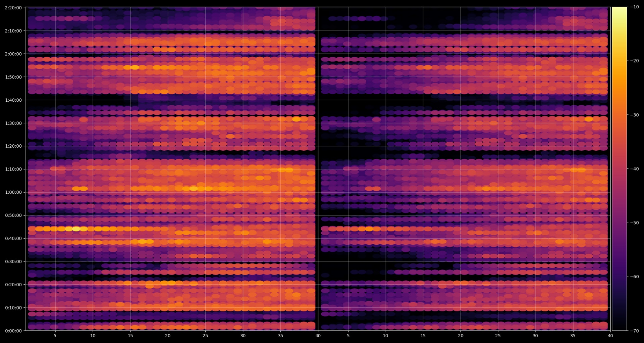The image size is (644, 343).
Task: Click the −20 colorbar tick label
Action: [x=635, y=61]
